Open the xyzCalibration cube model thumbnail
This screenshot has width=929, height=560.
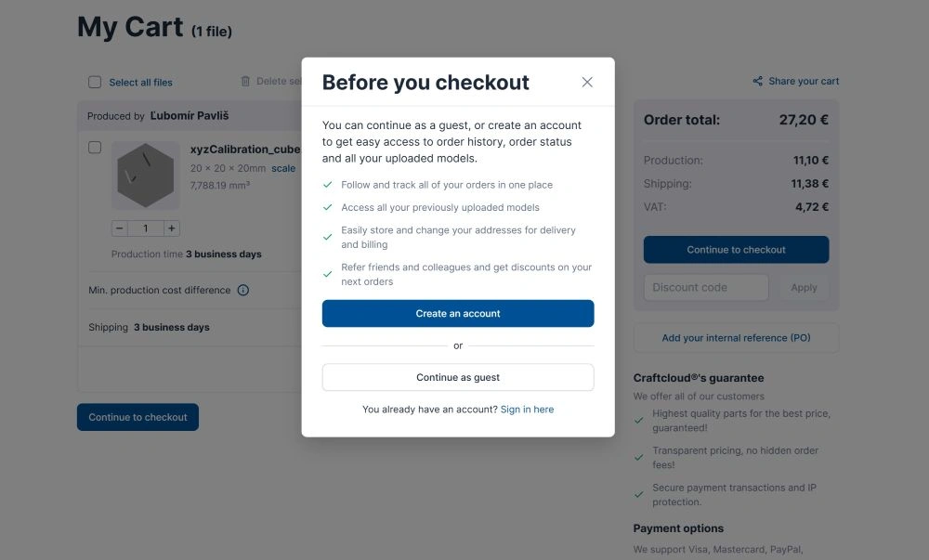click(146, 175)
